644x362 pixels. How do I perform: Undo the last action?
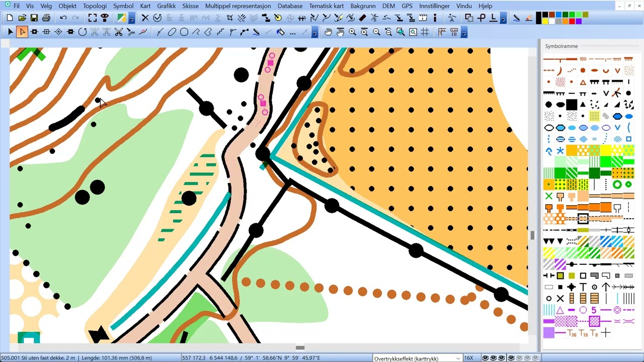pyautogui.click(x=63, y=18)
